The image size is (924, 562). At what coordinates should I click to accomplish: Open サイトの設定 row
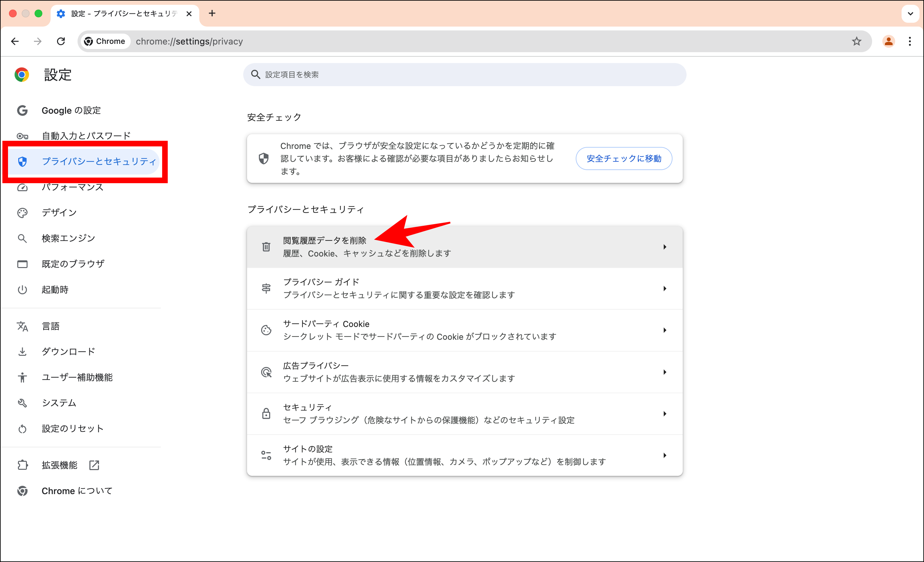click(x=465, y=455)
